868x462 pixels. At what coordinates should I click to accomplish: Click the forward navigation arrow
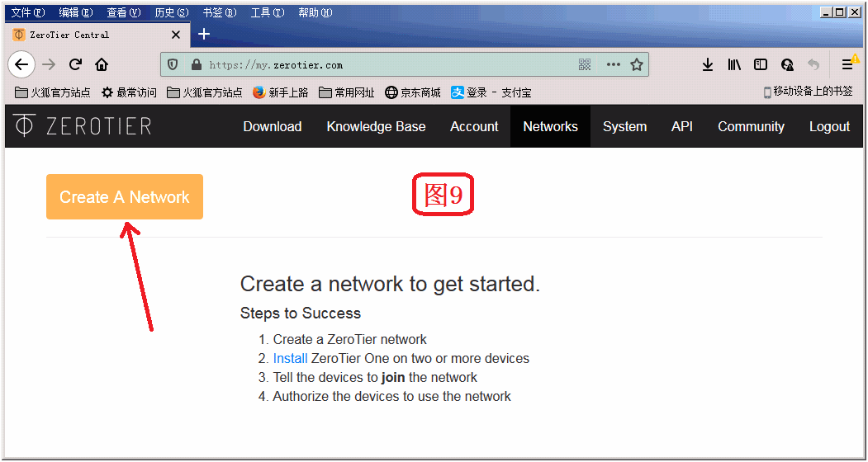(x=49, y=64)
